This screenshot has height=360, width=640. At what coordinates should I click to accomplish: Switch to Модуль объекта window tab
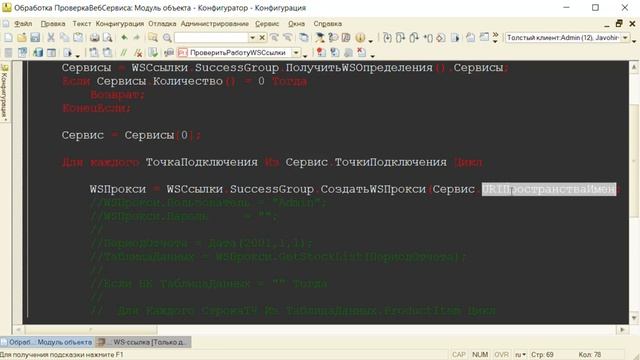coord(47,342)
